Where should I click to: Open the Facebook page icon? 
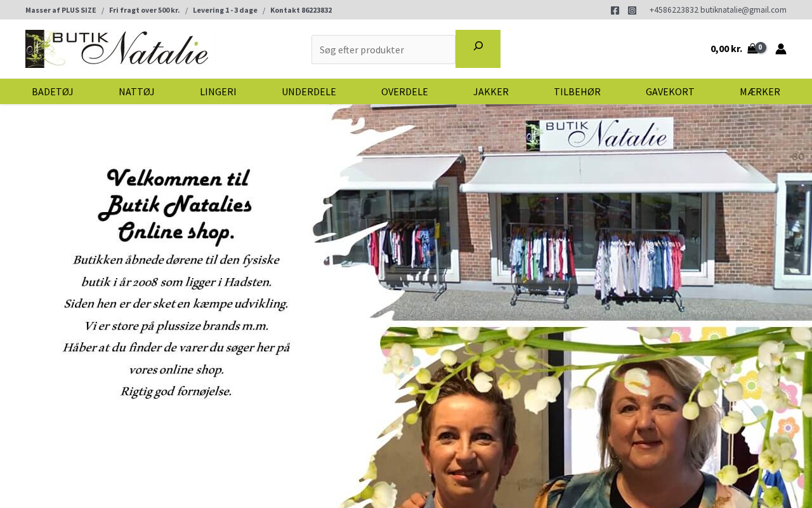[615, 10]
